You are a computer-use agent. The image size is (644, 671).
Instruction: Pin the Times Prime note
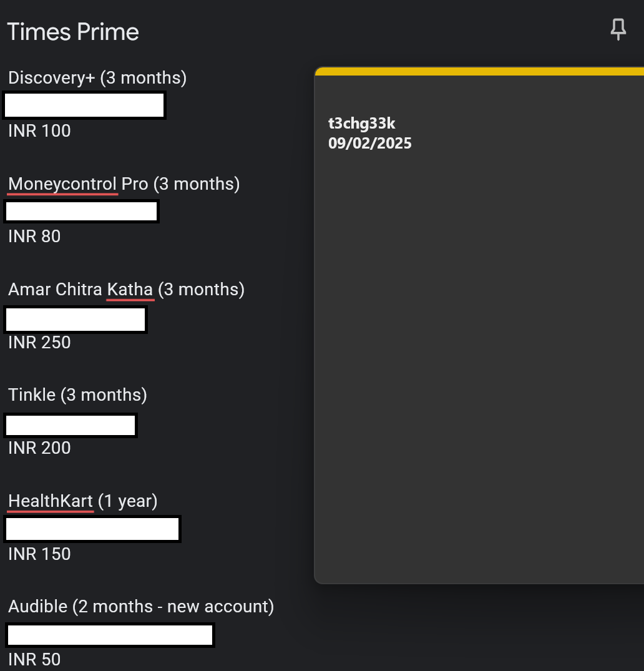[618, 29]
